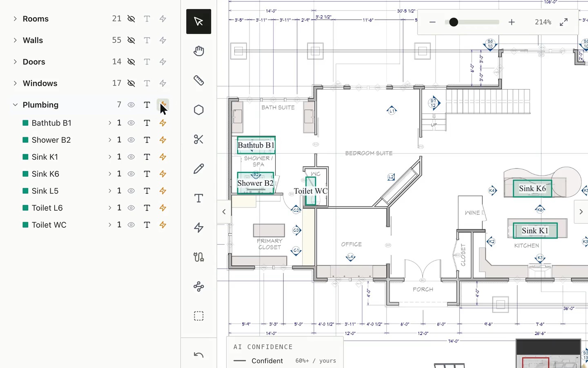
Task: Click the Toilet L6 swatch in list
Action: click(x=25, y=208)
